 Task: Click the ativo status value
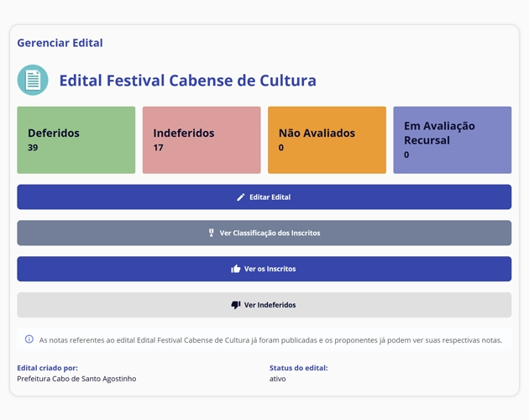point(278,379)
